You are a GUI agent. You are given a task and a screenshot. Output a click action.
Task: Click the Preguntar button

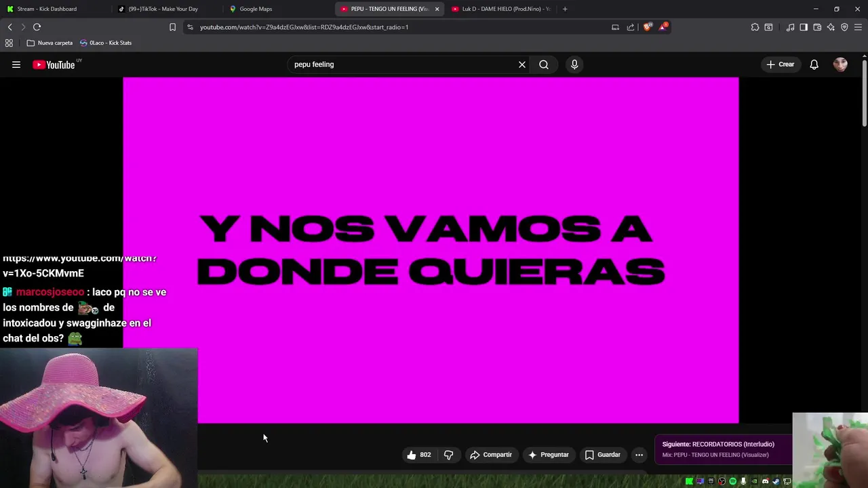coord(549,455)
